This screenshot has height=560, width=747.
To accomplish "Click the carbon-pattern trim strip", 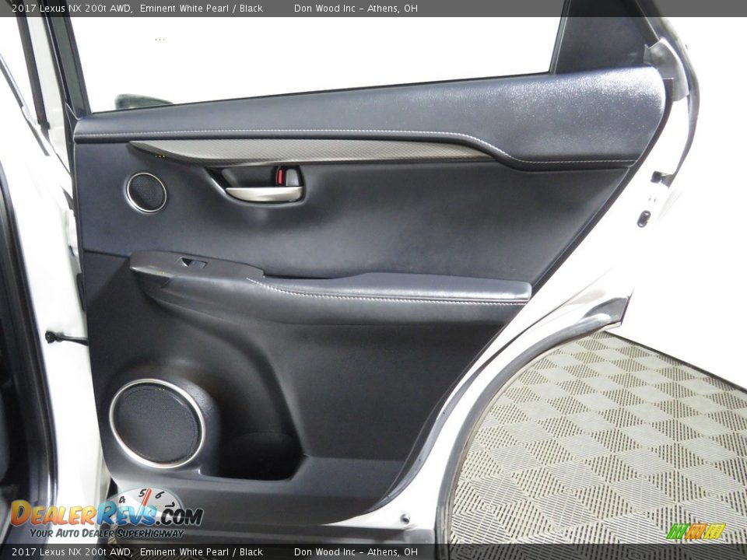I will [x=311, y=151].
